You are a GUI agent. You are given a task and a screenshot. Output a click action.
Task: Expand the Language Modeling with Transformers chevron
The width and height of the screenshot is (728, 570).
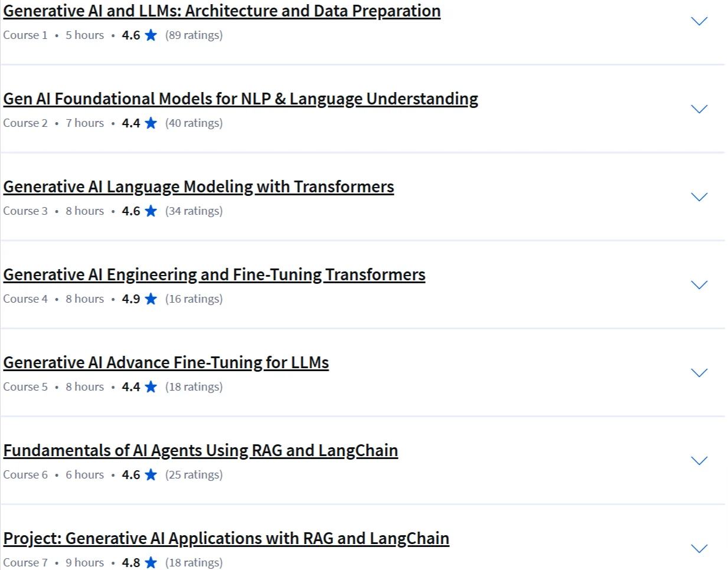point(699,197)
